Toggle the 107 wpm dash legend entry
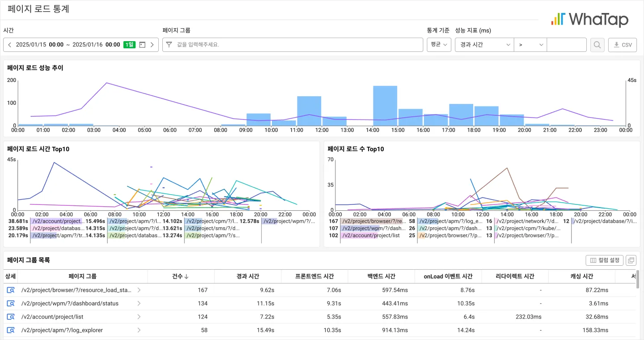Viewport: 644px width, 340px height. 367,228
